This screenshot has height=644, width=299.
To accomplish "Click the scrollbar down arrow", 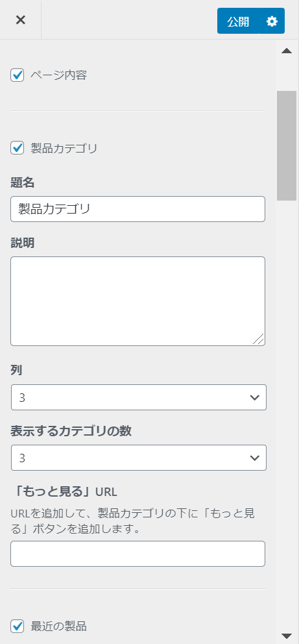I will (287, 636).
